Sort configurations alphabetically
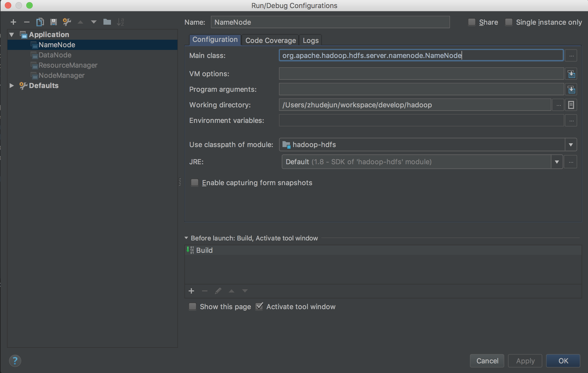The image size is (588, 373). click(120, 22)
